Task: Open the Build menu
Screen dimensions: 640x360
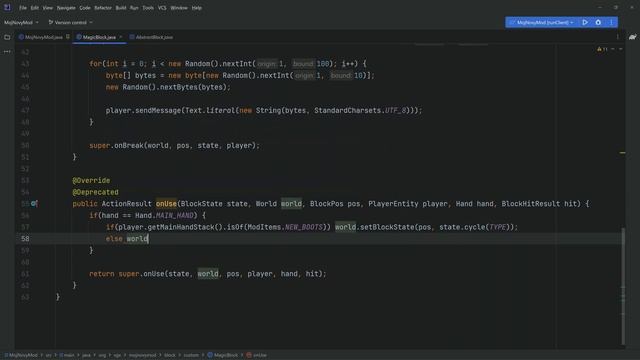Action: [121, 8]
